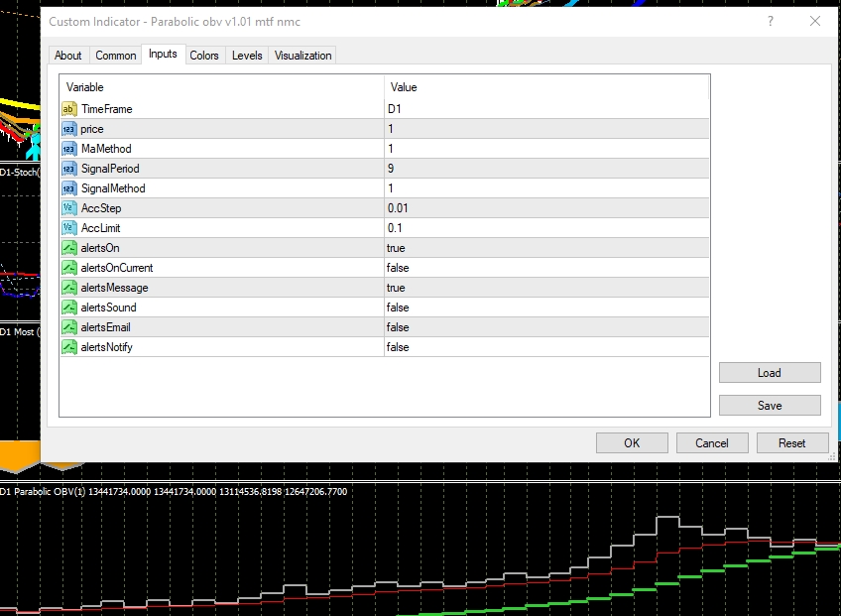The image size is (841, 616).
Task: Select the TimeFrame value field D1
Action: 546,109
